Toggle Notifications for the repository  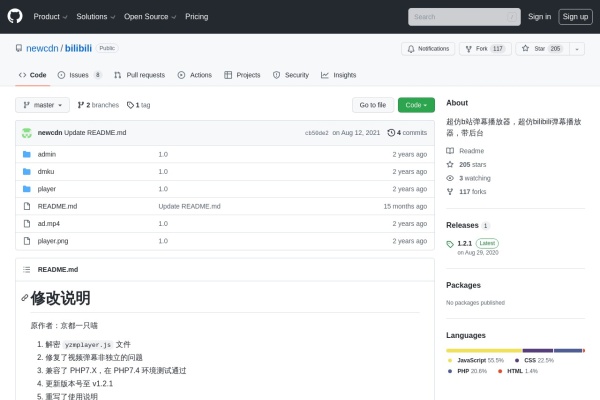click(427, 48)
